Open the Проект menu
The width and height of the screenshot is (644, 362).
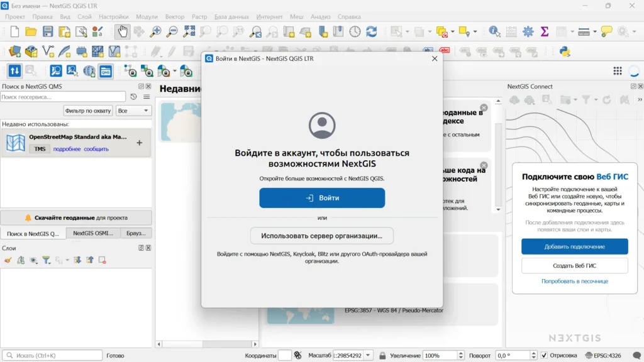coord(15,17)
